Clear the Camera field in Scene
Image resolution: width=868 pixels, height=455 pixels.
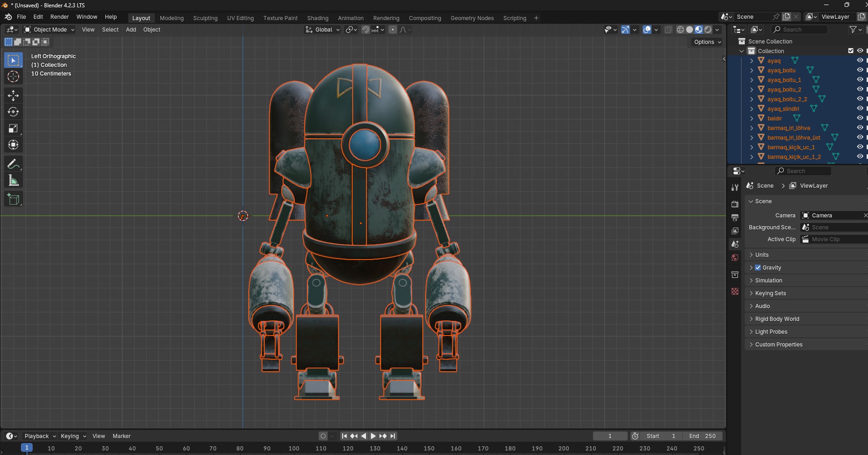coord(865,215)
